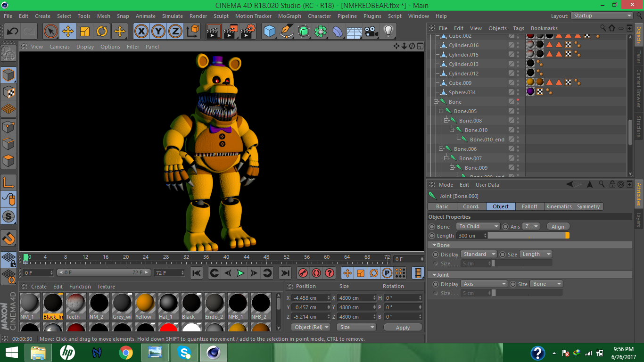The width and height of the screenshot is (644, 362).
Task: Click the Coordinate System icon
Action: pos(192,32)
